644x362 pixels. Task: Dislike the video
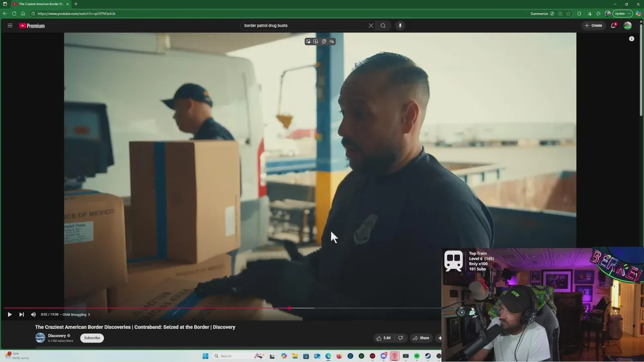(400, 338)
